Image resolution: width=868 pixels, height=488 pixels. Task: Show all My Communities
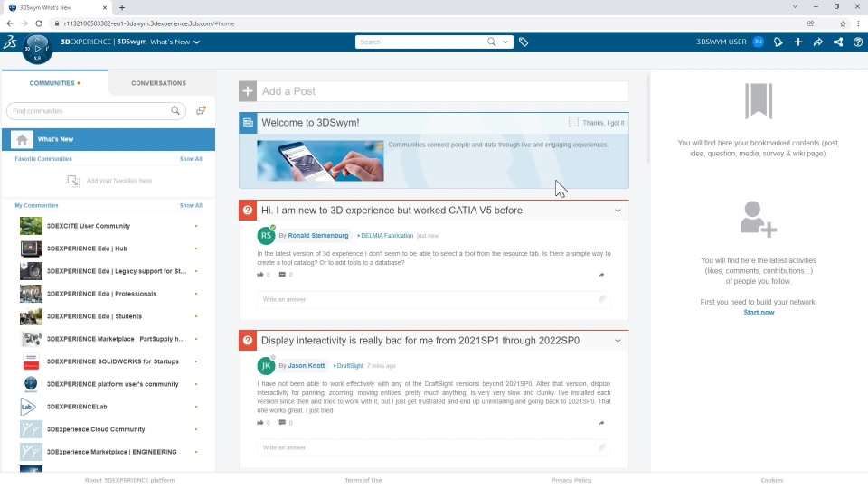pyautogui.click(x=191, y=205)
